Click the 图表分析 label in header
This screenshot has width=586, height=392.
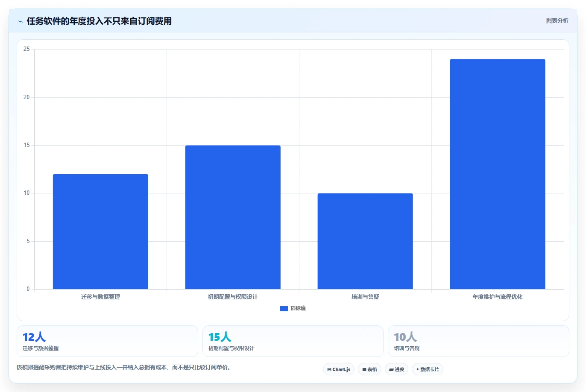point(557,20)
